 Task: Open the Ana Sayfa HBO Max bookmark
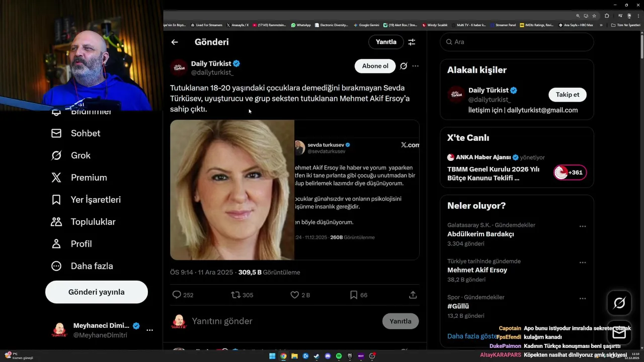point(576,25)
